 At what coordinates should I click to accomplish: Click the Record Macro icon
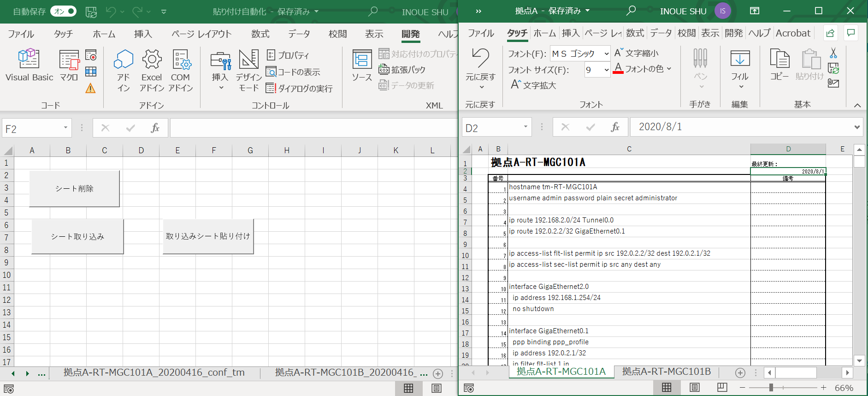[91, 55]
